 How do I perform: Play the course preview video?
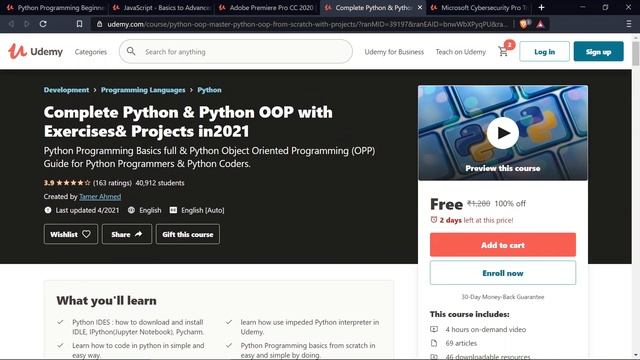(x=503, y=133)
